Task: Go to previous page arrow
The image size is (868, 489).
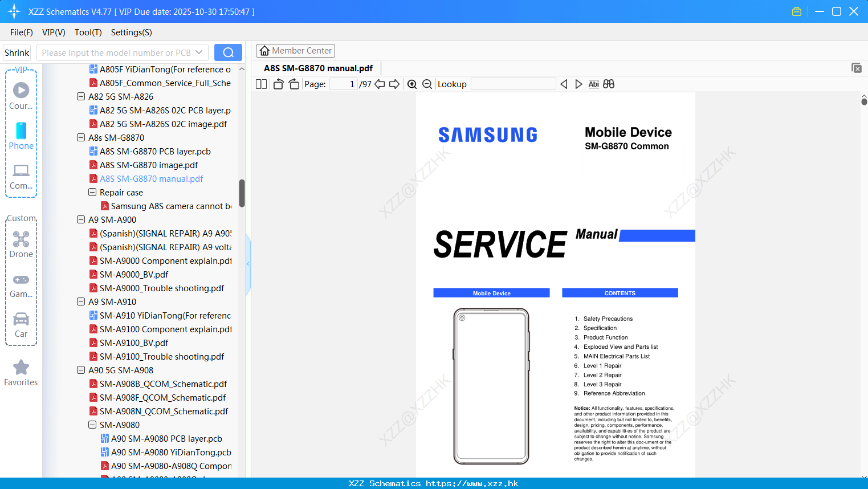Action: (x=380, y=84)
